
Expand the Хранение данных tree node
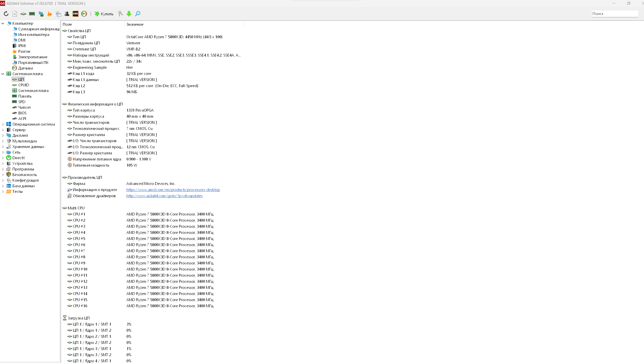coord(3,146)
